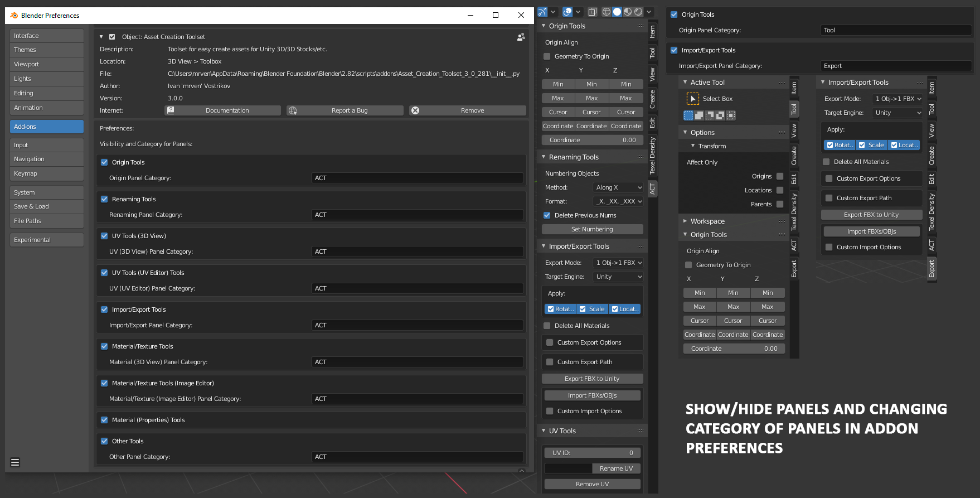The height and width of the screenshot is (498, 980).
Task: Grab the Active Tool panel drag handle
Action: tap(782, 83)
